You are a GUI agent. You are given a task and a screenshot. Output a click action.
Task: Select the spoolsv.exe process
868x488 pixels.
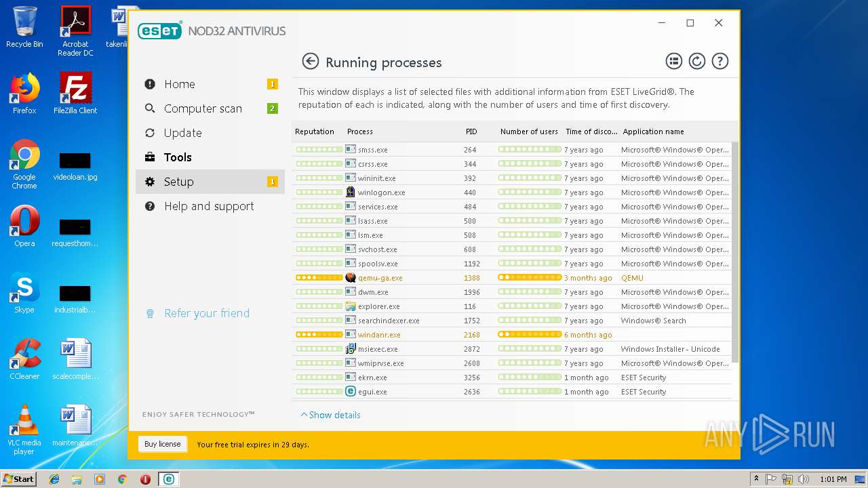[512, 264]
